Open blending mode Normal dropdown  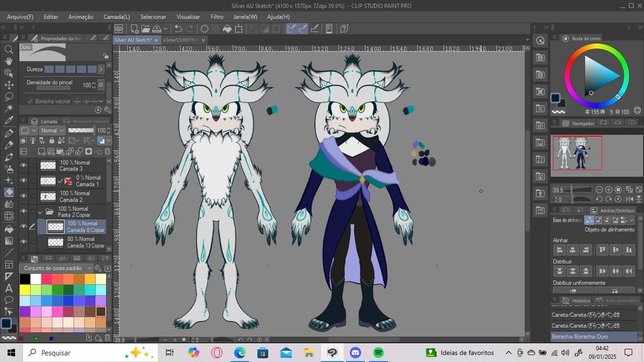(52, 130)
